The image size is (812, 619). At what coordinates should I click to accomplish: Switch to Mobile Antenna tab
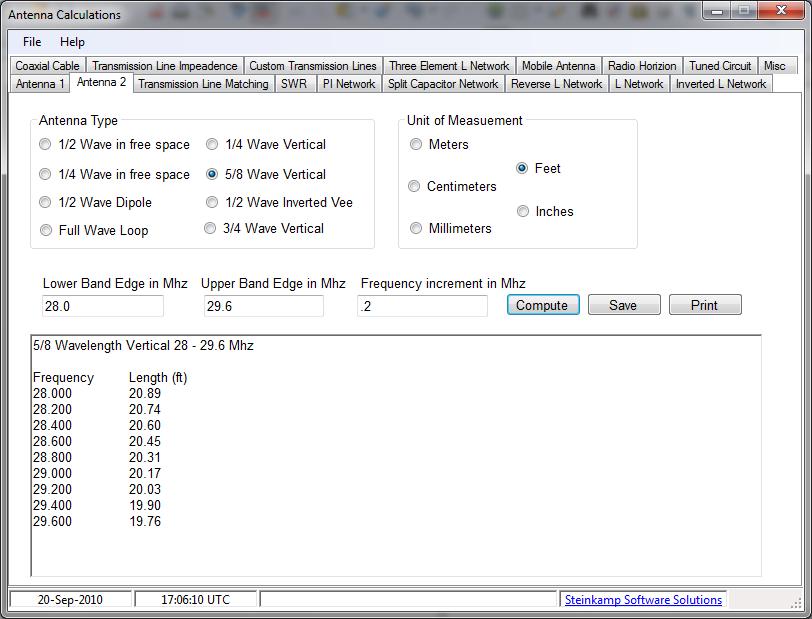click(558, 66)
